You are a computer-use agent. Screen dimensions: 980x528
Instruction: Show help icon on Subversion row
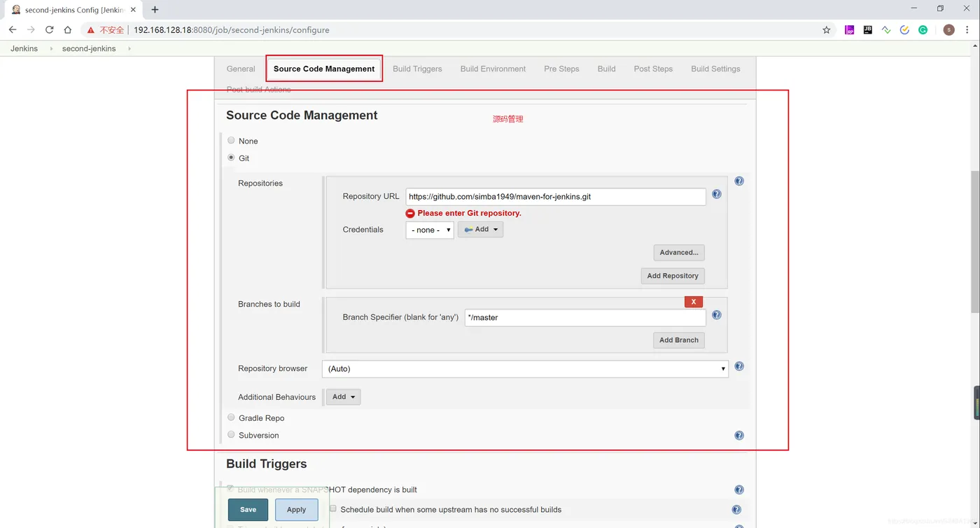click(739, 436)
